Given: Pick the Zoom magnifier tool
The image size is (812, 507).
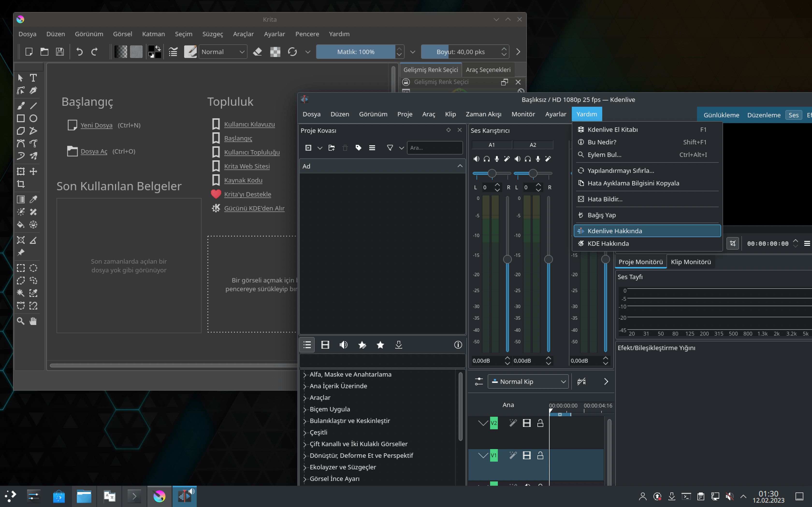Looking at the screenshot, I should pos(21,321).
